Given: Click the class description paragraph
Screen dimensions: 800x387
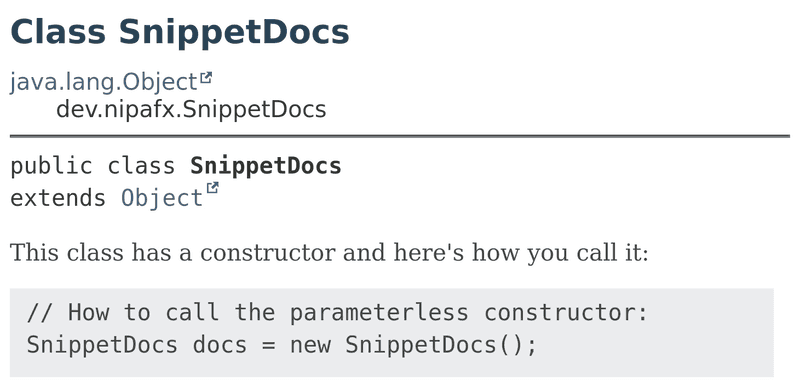Looking at the screenshot, I should click(329, 253).
